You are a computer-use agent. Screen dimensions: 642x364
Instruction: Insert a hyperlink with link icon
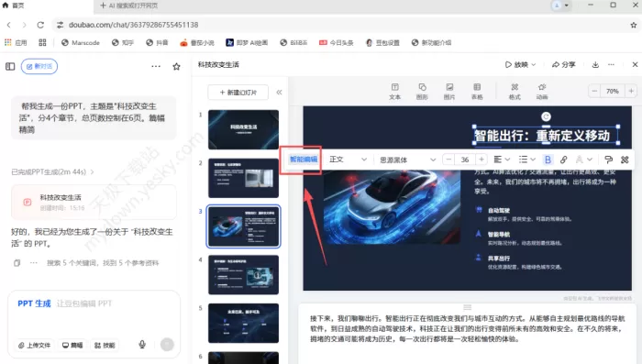pyautogui.click(x=564, y=160)
